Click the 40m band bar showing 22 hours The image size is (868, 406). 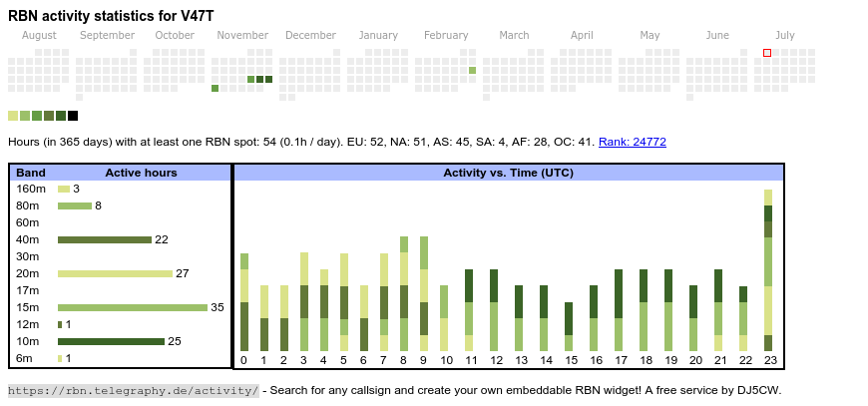(104, 239)
